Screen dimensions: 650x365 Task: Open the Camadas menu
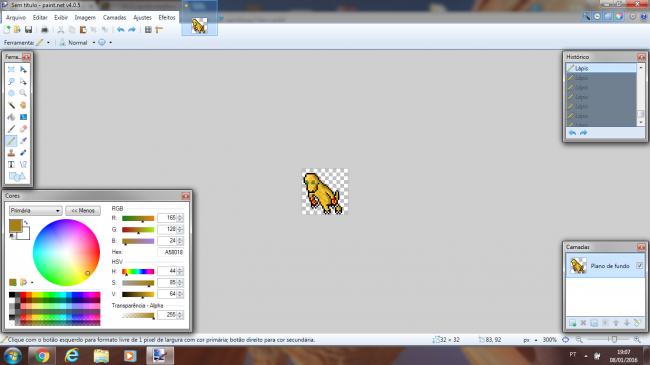click(114, 17)
